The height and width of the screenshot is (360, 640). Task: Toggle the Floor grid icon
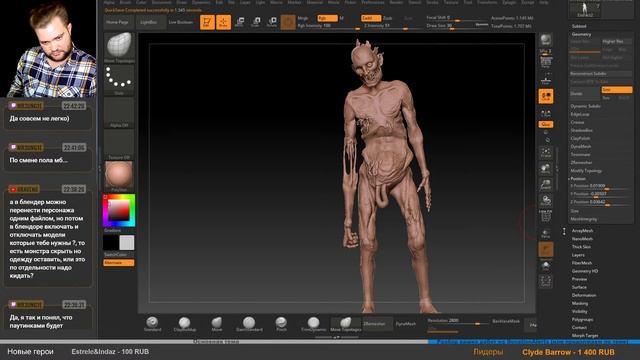[x=546, y=79]
